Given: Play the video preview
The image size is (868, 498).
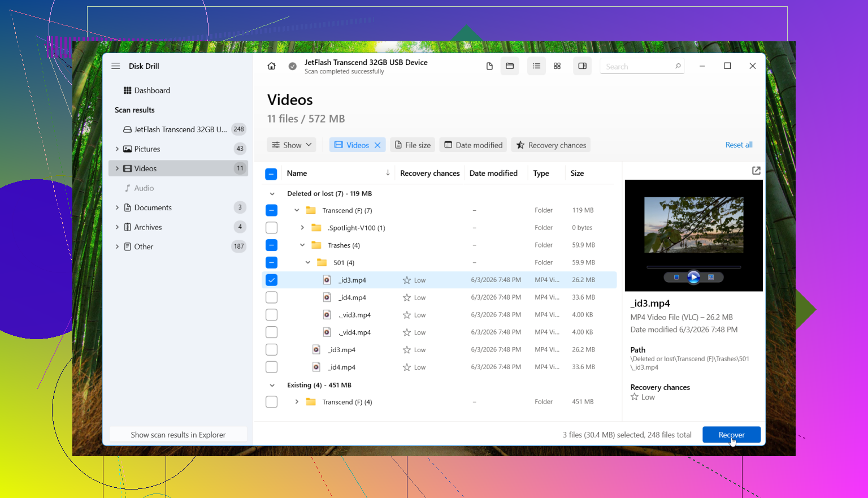Looking at the screenshot, I should 693,277.
